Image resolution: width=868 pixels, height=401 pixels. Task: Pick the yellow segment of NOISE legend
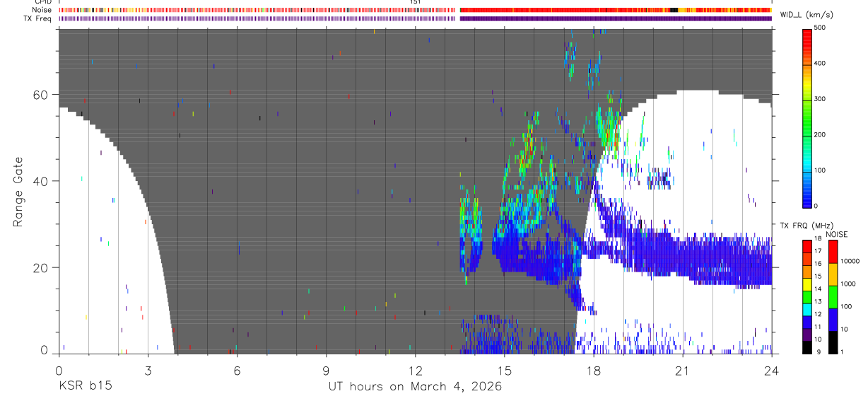(x=833, y=273)
